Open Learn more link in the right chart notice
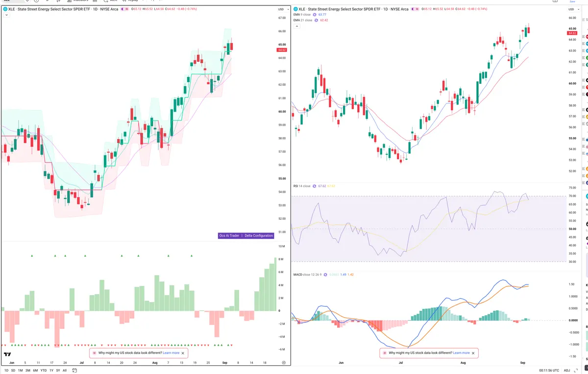Screen dimensions: 588x374 (x=462, y=353)
